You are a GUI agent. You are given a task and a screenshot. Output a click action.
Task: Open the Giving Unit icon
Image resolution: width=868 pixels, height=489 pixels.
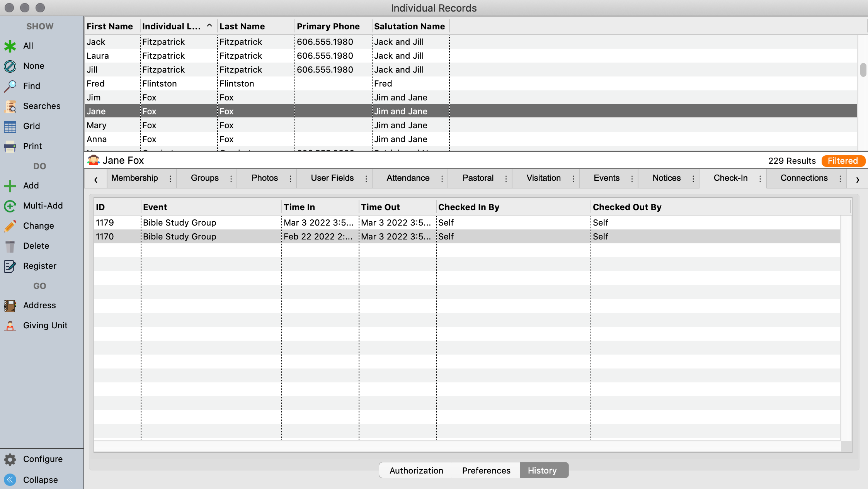pyautogui.click(x=10, y=326)
